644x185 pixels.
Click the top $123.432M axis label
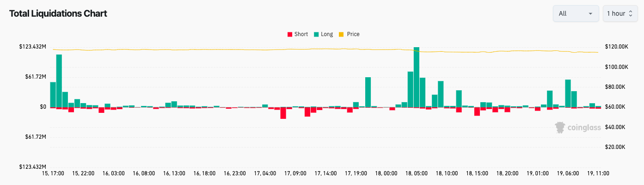33,47
